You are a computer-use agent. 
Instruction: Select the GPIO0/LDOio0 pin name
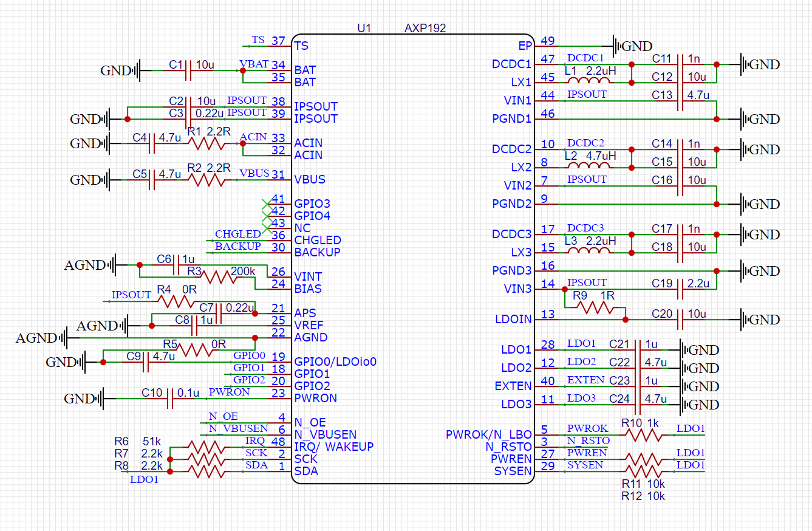click(x=336, y=361)
